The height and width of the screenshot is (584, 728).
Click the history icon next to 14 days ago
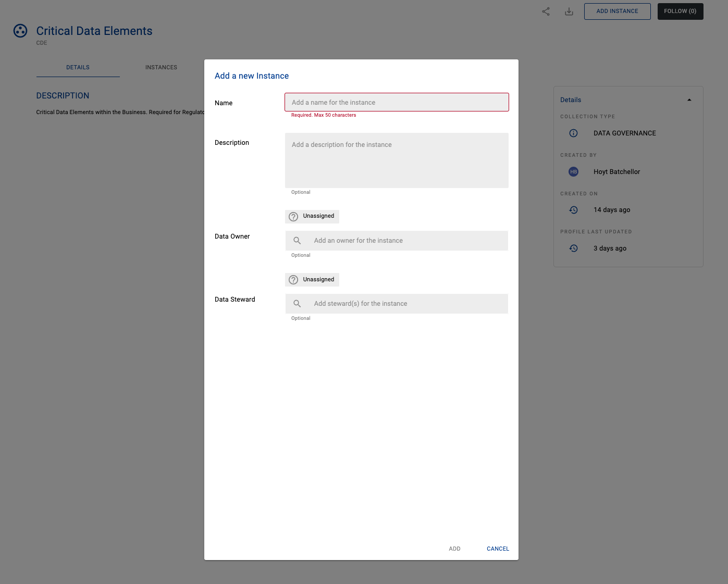pyautogui.click(x=573, y=209)
